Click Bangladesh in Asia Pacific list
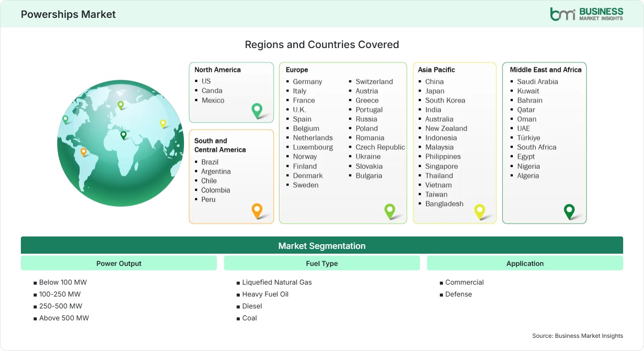The image size is (644, 351). point(444,204)
